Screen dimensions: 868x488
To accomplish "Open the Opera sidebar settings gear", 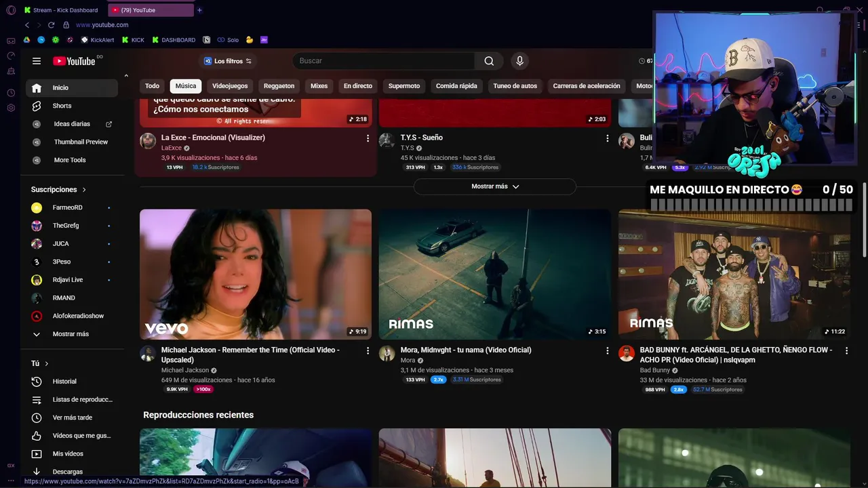I will click(x=11, y=108).
